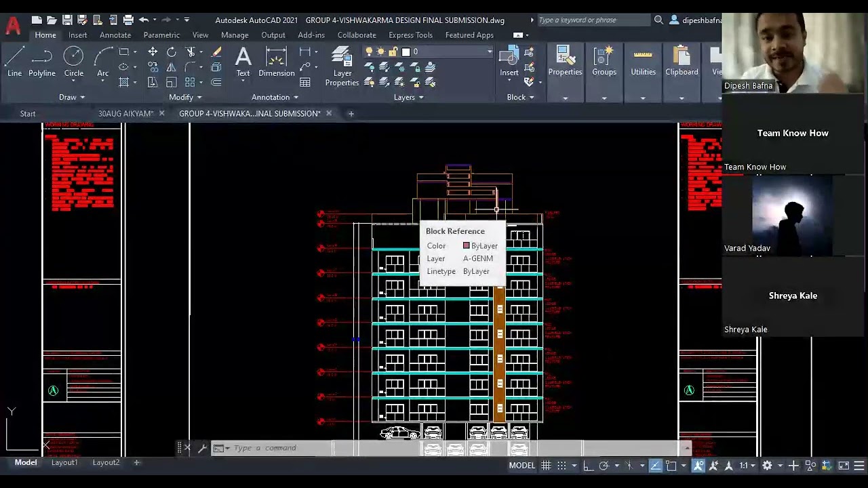Add new layout with plus button
The image size is (868, 488).
[136, 462]
